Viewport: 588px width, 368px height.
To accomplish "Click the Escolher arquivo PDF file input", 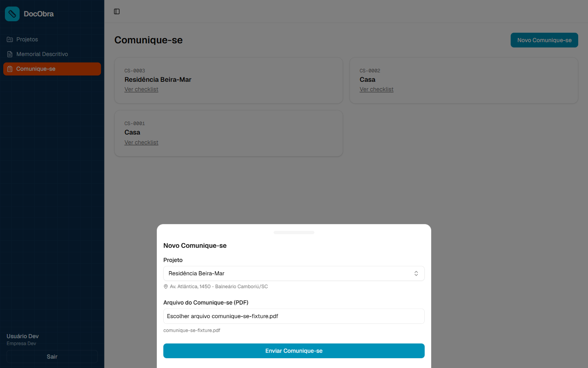I will click(x=294, y=316).
